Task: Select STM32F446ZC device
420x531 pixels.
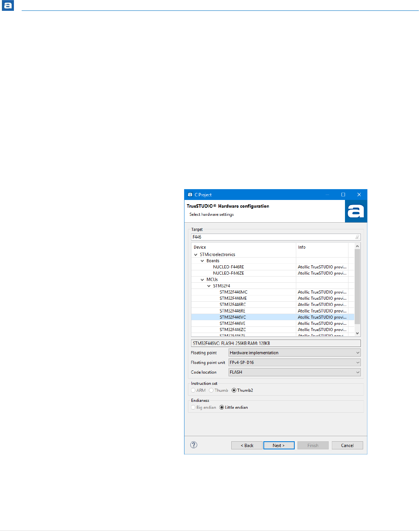Action: point(233,330)
